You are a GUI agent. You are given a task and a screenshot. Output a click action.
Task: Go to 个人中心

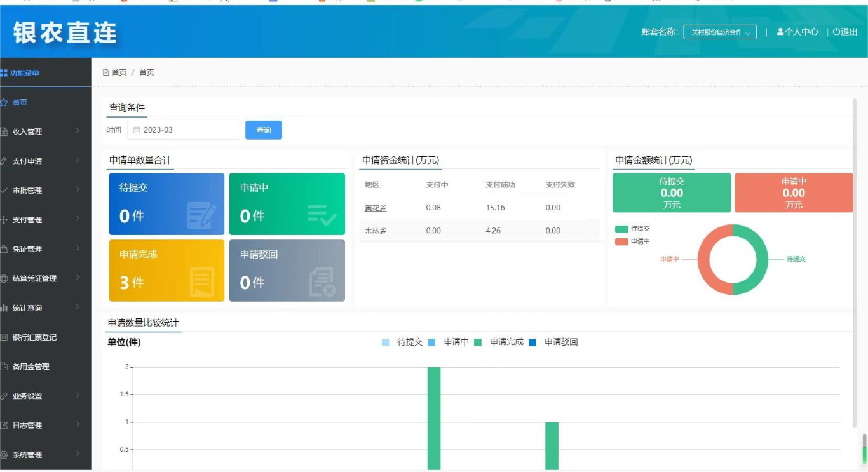pos(797,32)
